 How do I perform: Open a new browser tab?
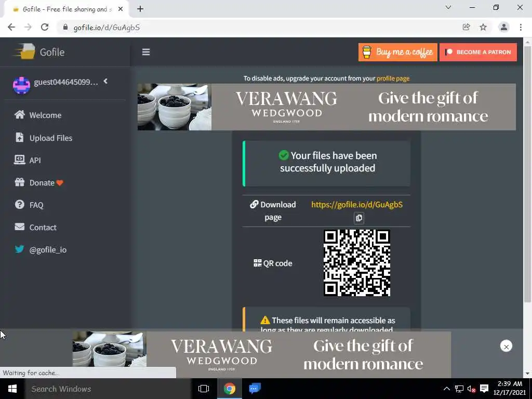[x=140, y=9]
